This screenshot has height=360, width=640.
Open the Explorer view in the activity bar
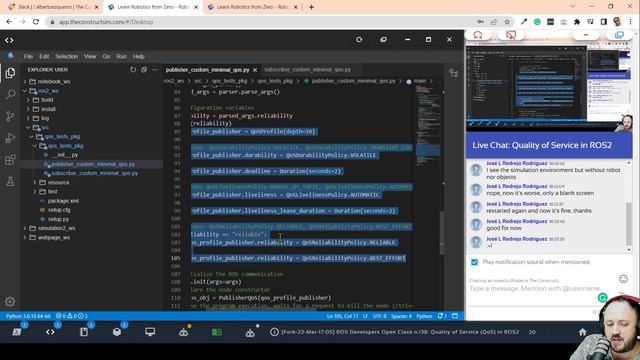[x=10, y=73]
